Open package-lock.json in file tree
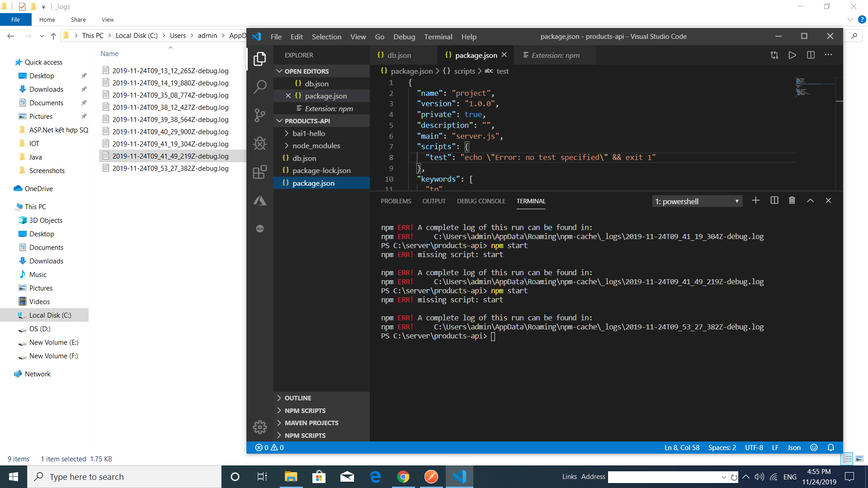Image resolution: width=868 pixels, height=488 pixels. point(321,170)
